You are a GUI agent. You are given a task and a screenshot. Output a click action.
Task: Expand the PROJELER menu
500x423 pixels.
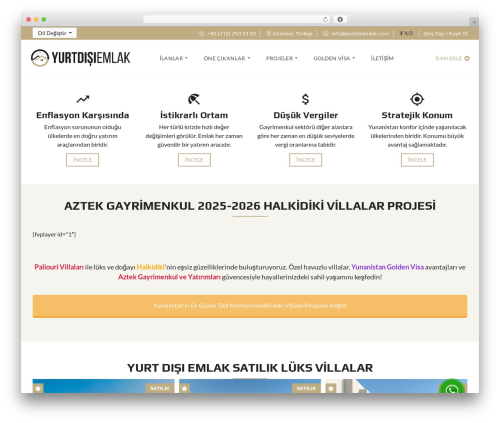tap(281, 58)
